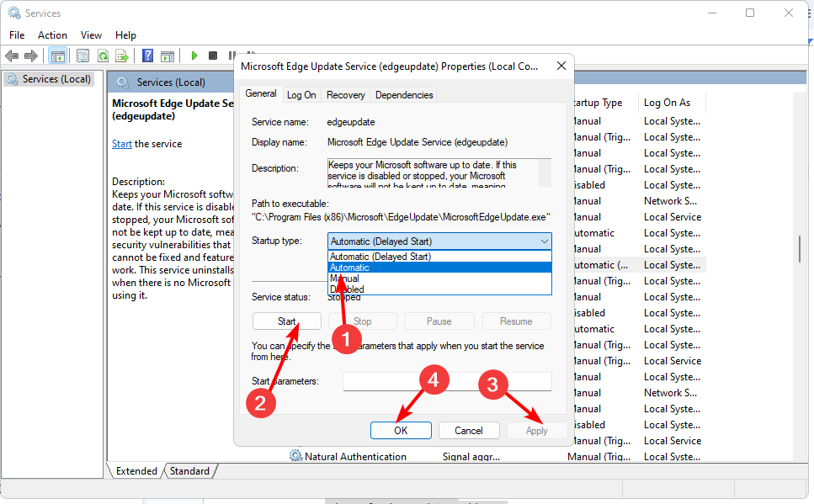Click the Display name value in the dialog

click(x=418, y=142)
